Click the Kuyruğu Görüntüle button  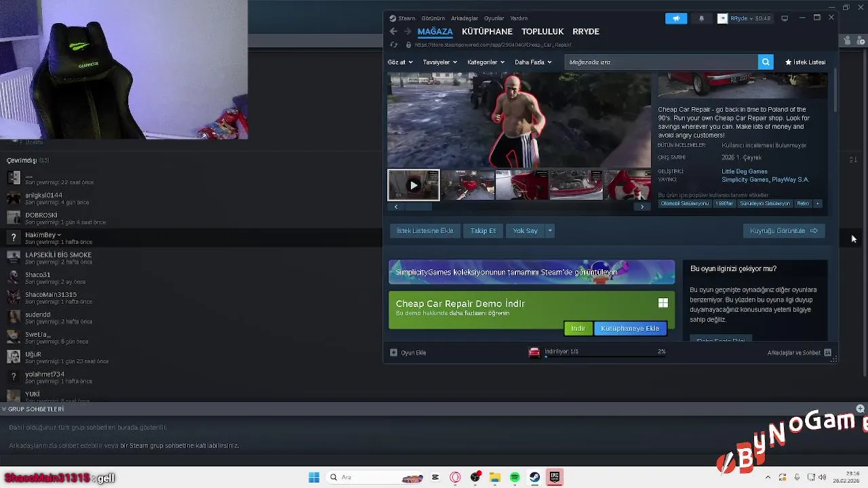784,231
